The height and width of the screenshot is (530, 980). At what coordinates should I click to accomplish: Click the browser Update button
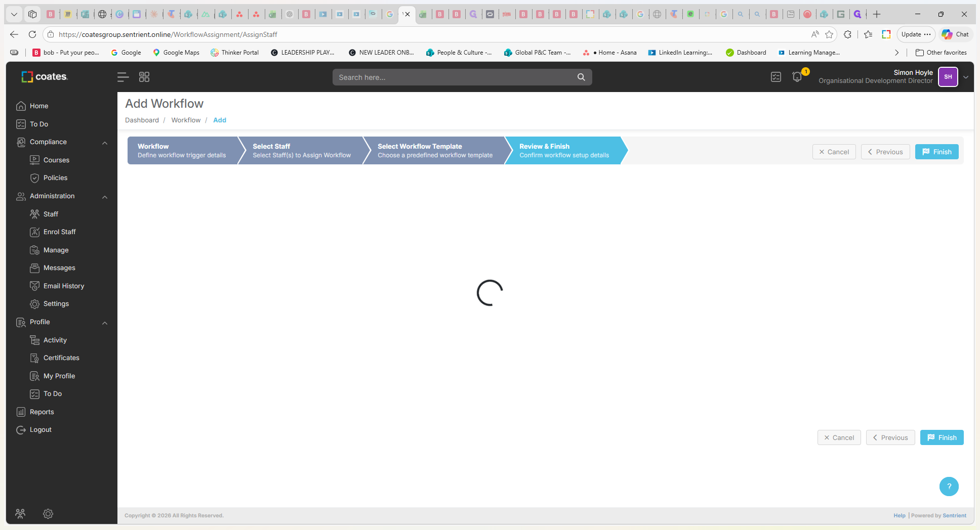[x=916, y=34]
